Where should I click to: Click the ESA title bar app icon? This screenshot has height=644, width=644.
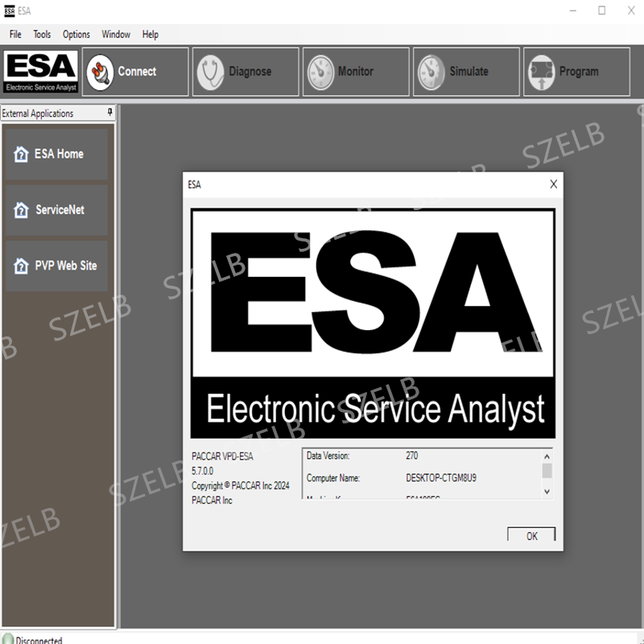point(9,10)
